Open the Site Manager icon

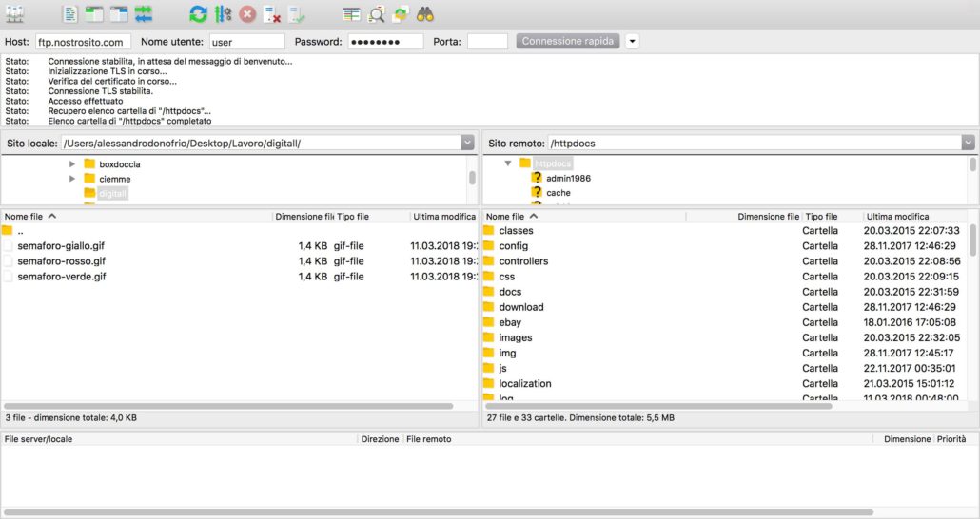13,13
